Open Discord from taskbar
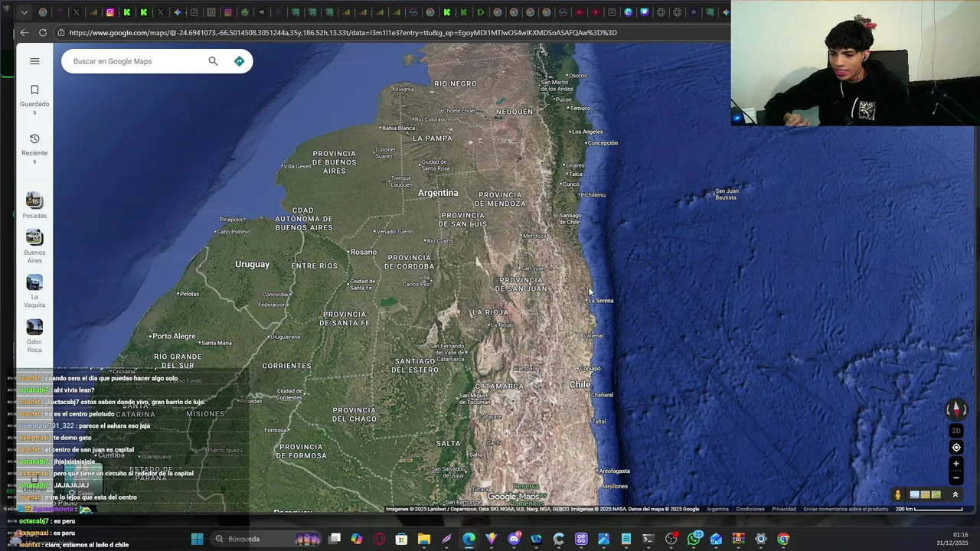 tap(514, 539)
